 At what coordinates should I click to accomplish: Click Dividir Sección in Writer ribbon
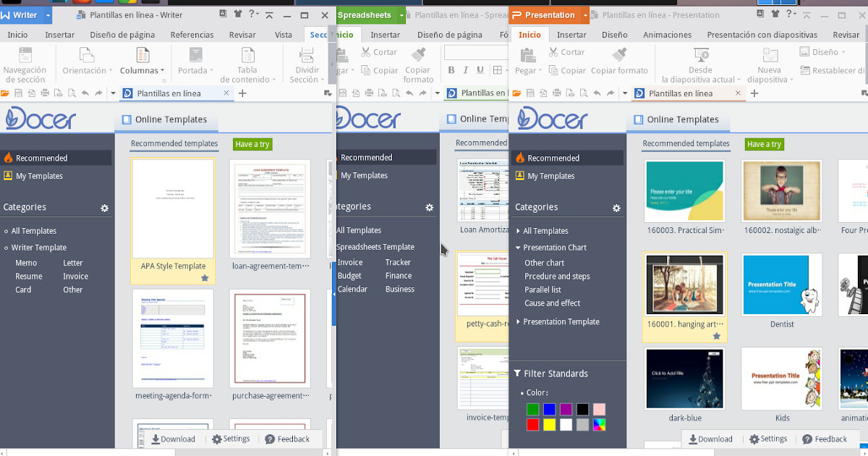point(307,64)
